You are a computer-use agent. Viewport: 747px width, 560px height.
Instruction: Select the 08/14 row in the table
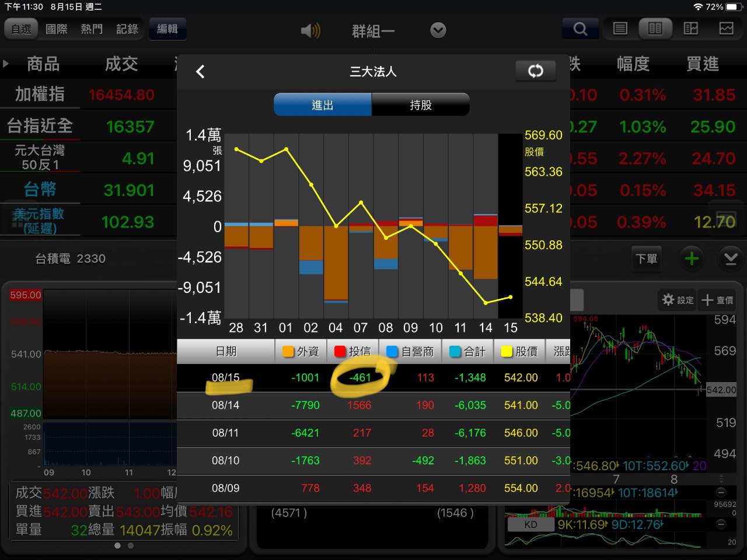[373, 405]
